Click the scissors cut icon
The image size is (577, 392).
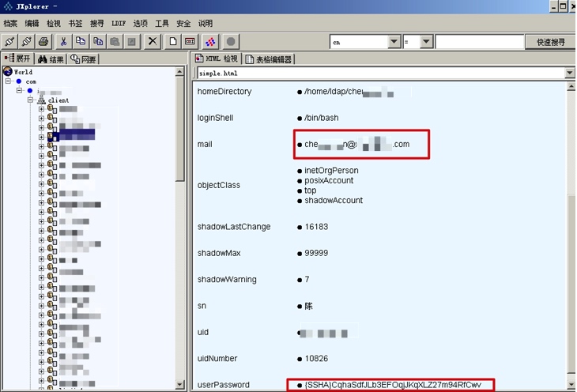click(x=64, y=41)
